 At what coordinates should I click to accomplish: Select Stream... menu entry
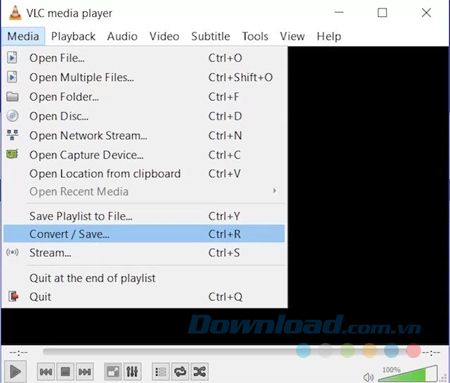[x=144, y=252]
